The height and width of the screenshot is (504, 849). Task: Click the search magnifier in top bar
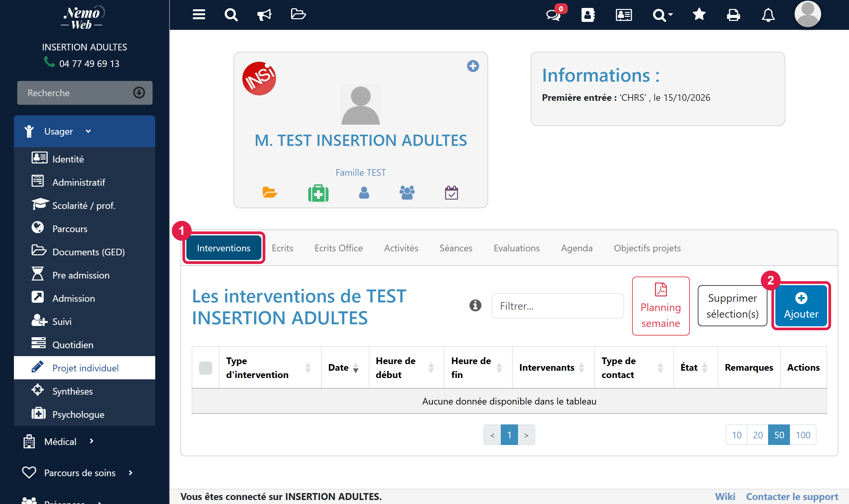(x=231, y=15)
